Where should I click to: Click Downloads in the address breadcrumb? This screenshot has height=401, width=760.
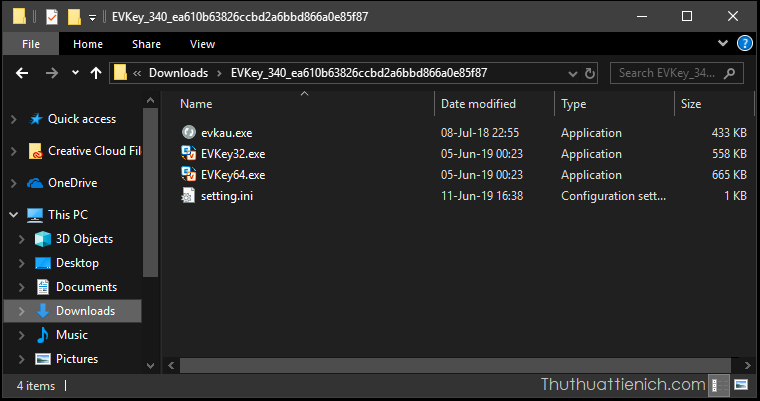[x=178, y=73]
